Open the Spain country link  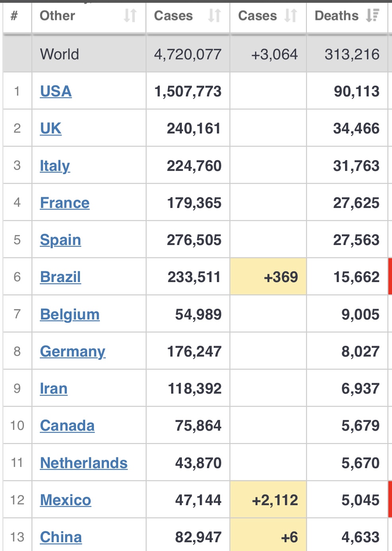(x=60, y=240)
